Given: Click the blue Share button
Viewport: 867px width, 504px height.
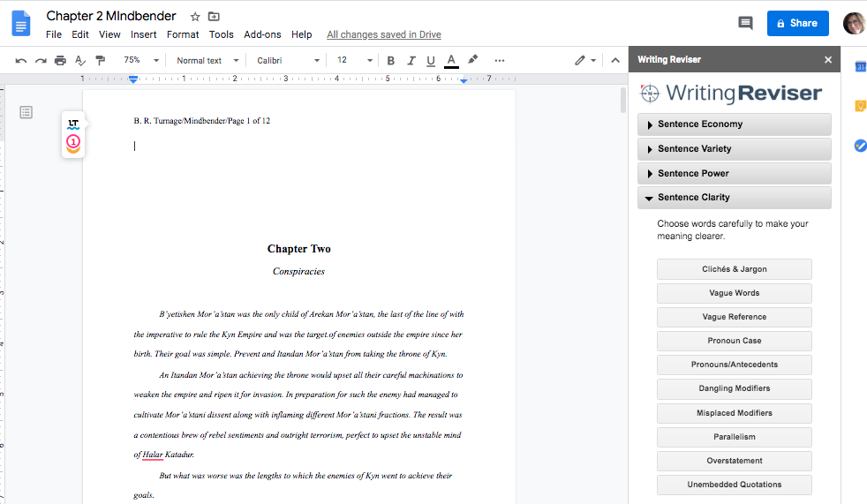Looking at the screenshot, I should (797, 23).
